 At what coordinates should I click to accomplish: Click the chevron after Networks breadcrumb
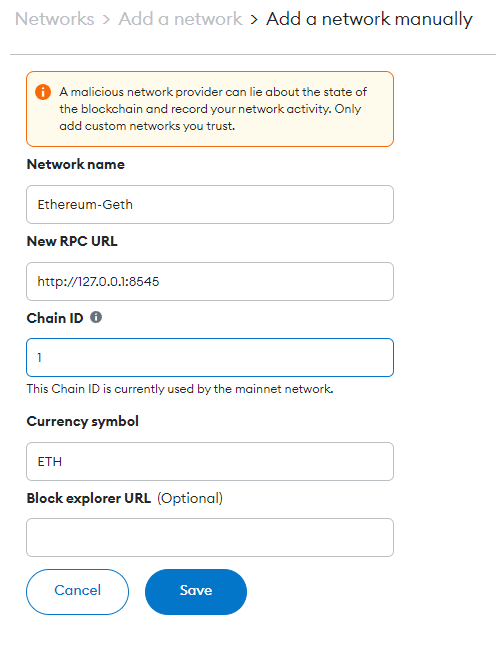[x=106, y=20]
